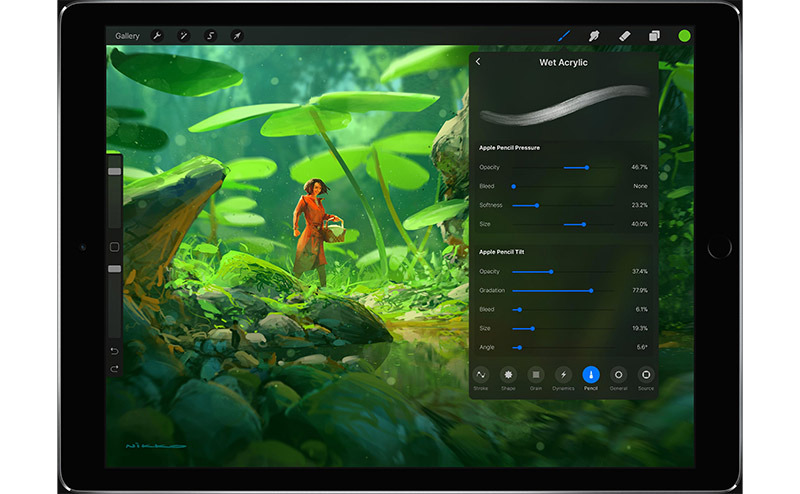Screen dimensions: 800x494
Task: Click the Wet Acrylic panel title
Action: click(x=563, y=62)
